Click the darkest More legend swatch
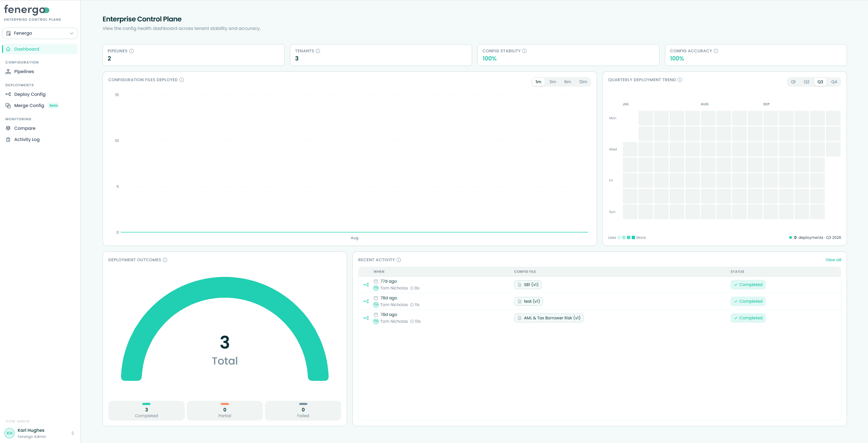 click(x=633, y=237)
